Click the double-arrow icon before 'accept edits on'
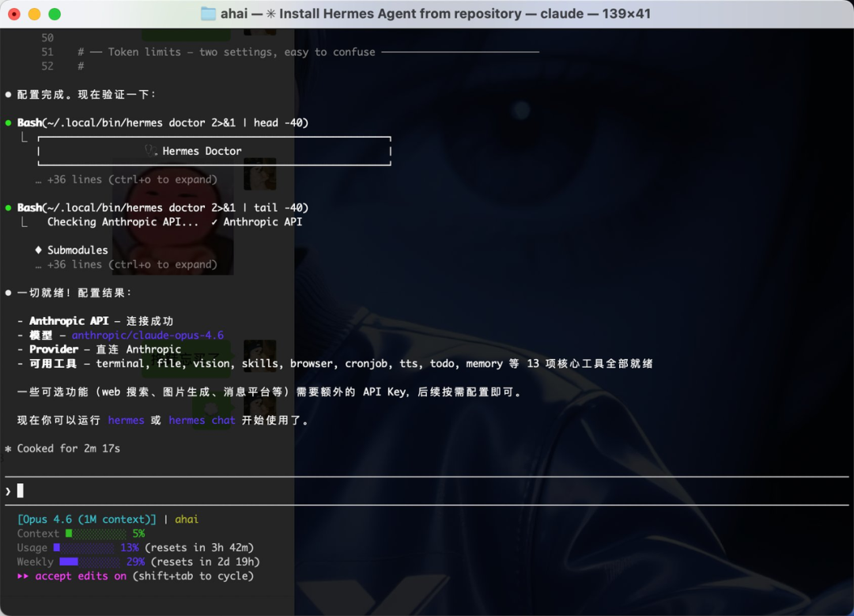The image size is (854, 616). pyautogui.click(x=23, y=576)
